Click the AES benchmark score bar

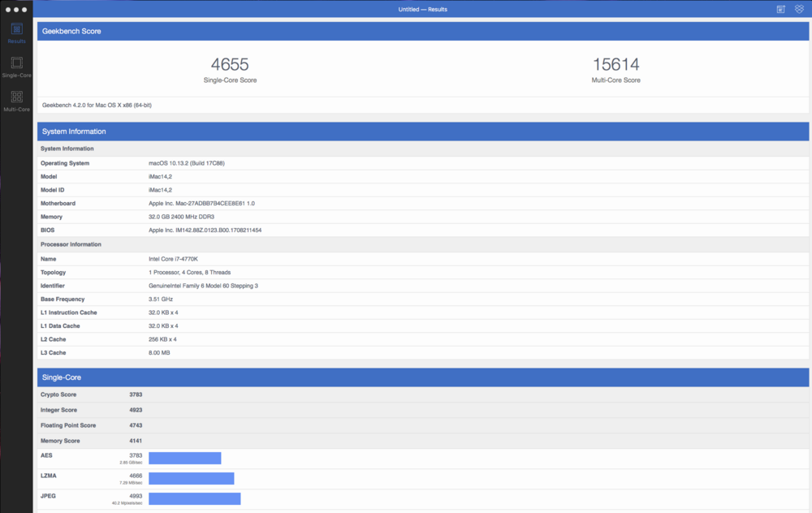point(184,458)
